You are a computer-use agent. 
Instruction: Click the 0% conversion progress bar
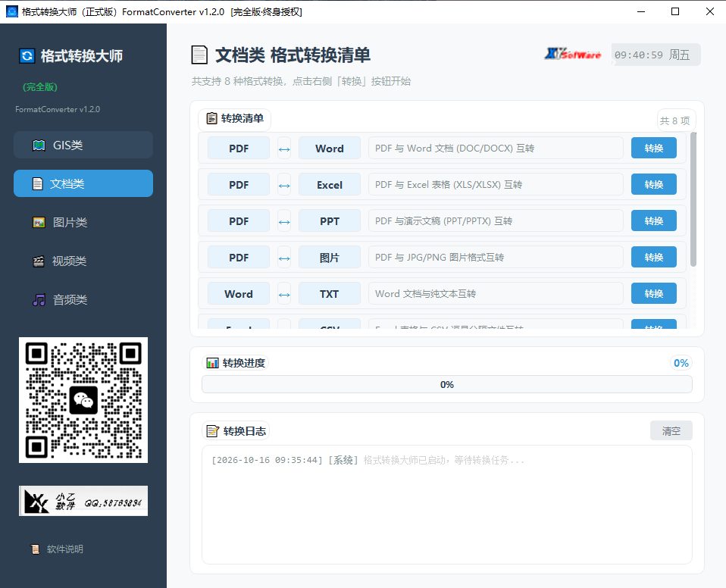447,384
